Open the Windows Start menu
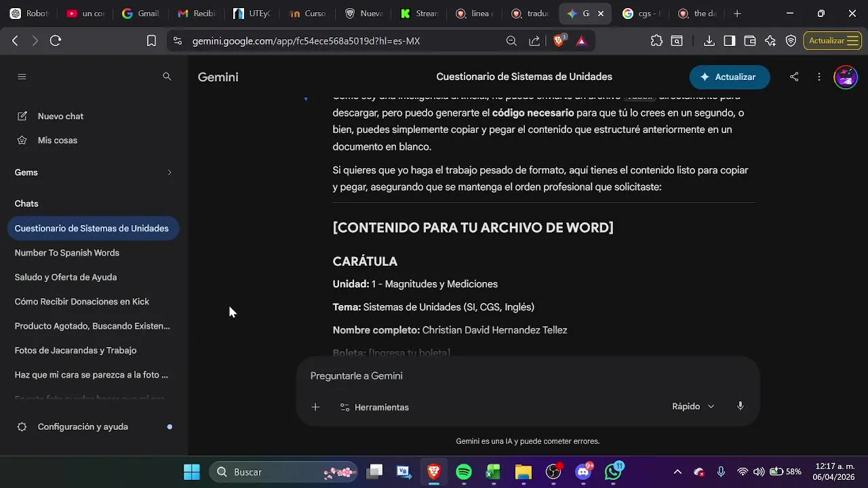Viewport: 868px width, 488px height. point(192,472)
